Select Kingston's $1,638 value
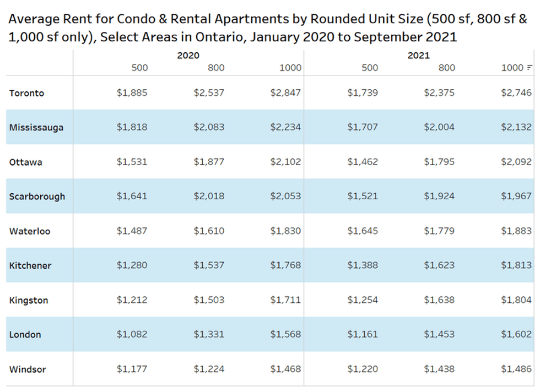 pos(439,300)
